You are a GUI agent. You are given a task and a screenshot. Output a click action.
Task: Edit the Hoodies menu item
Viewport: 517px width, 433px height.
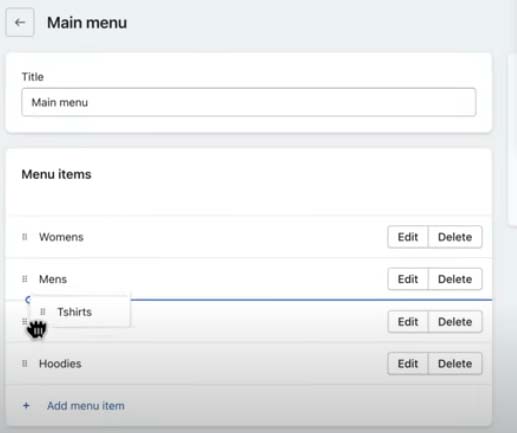(408, 363)
